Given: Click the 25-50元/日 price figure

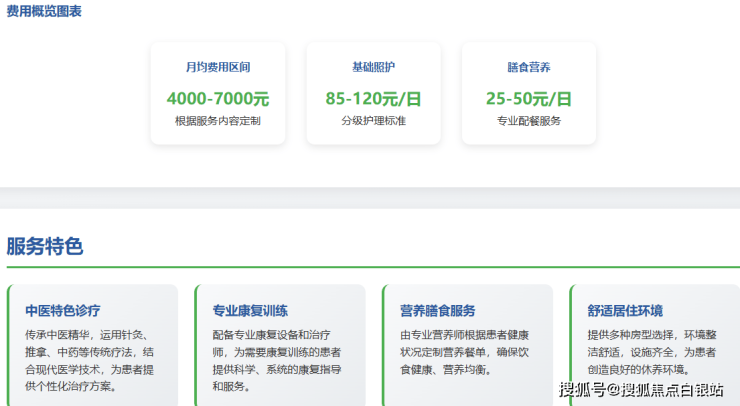Looking at the screenshot, I should (529, 99).
